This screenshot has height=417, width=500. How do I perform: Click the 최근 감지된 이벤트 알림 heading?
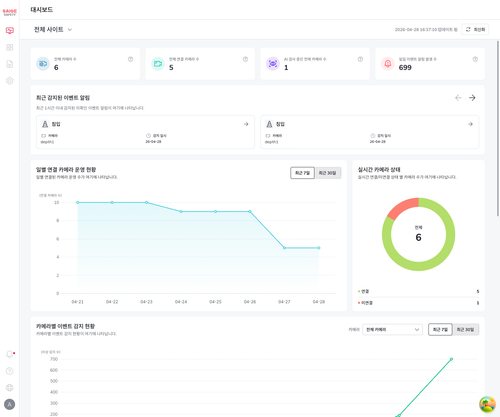[x=63, y=98]
